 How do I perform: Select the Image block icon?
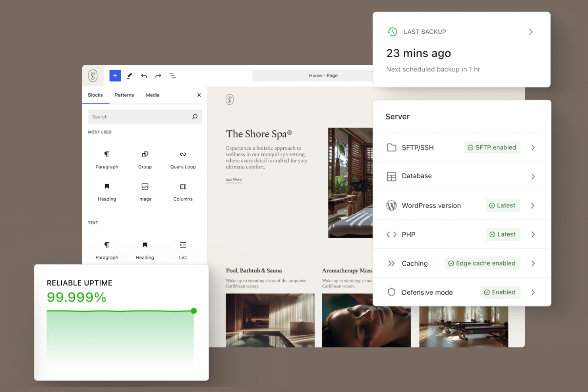(x=145, y=191)
